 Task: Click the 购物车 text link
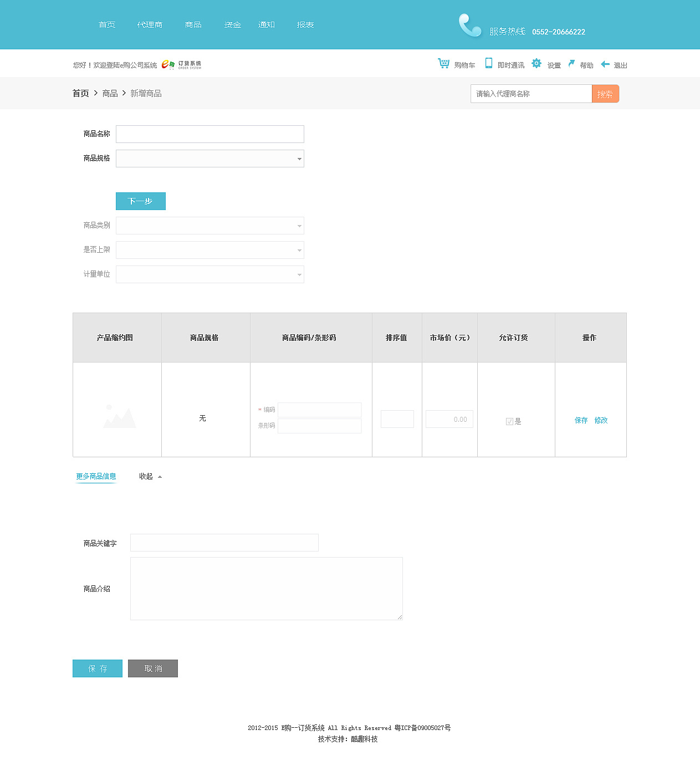tap(464, 65)
